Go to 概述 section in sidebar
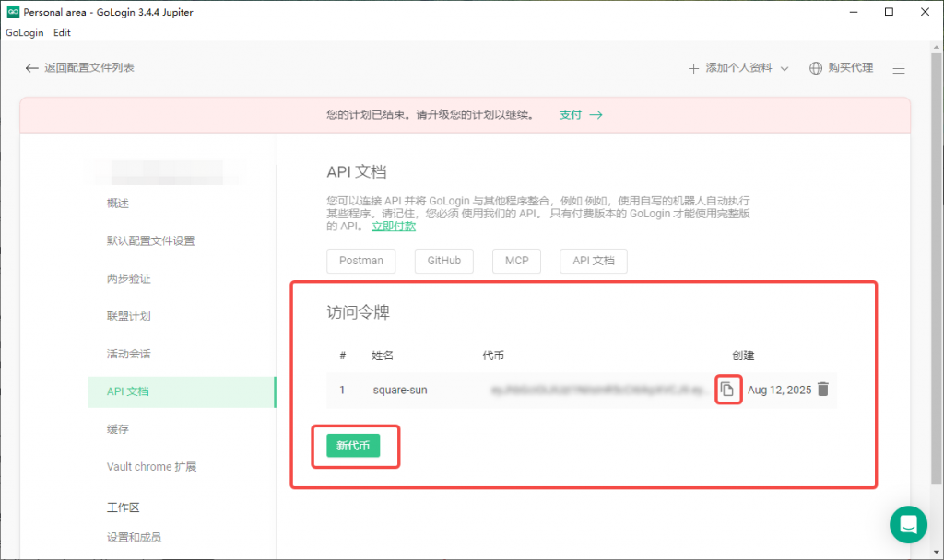The width and height of the screenshot is (944, 560). pos(118,204)
